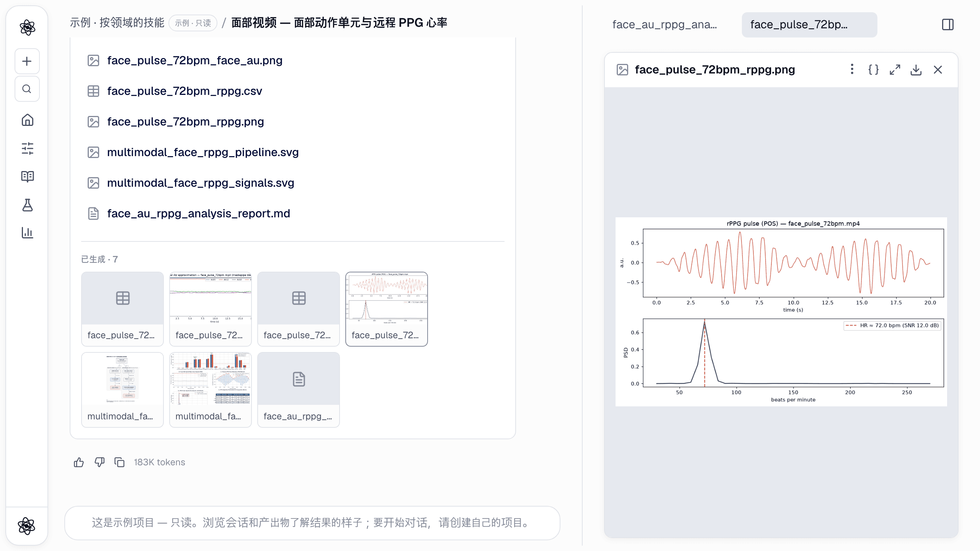Open the face_au_rppg_... document thumbnail
980x551 pixels.
(x=299, y=390)
